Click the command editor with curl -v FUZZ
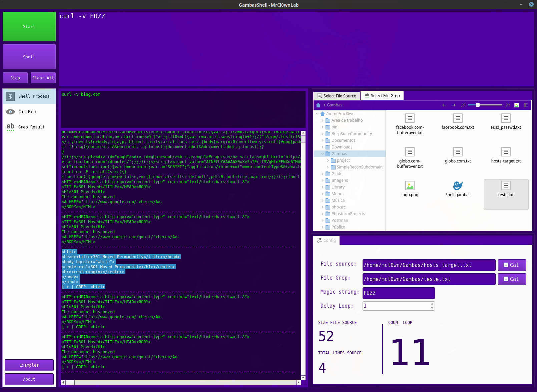537x392 pixels. click(297, 49)
